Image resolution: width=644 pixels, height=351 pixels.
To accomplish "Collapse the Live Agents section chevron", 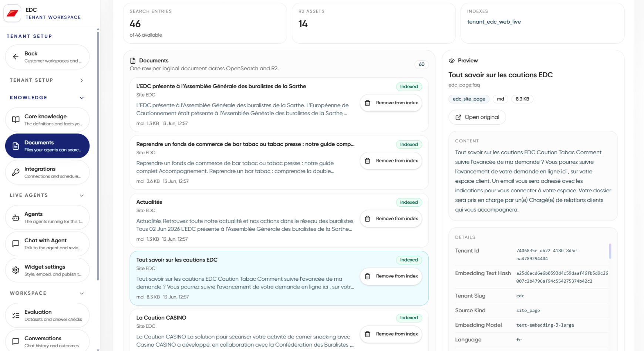I will pyautogui.click(x=82, y=195).
